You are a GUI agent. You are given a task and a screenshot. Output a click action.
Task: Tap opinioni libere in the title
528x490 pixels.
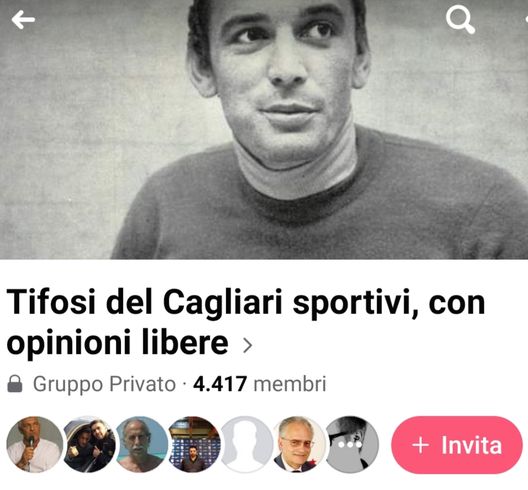click(118, 342)
